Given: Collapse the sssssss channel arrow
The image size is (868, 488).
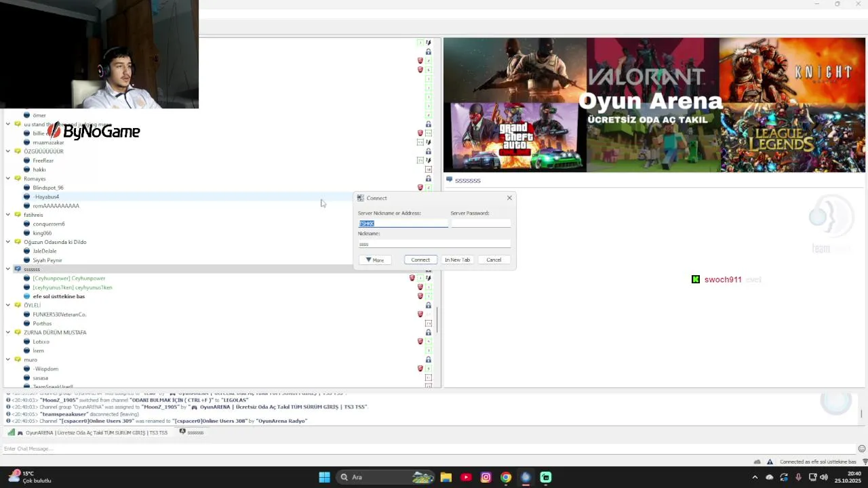Looking at the screenshot, I should [8, 269].
